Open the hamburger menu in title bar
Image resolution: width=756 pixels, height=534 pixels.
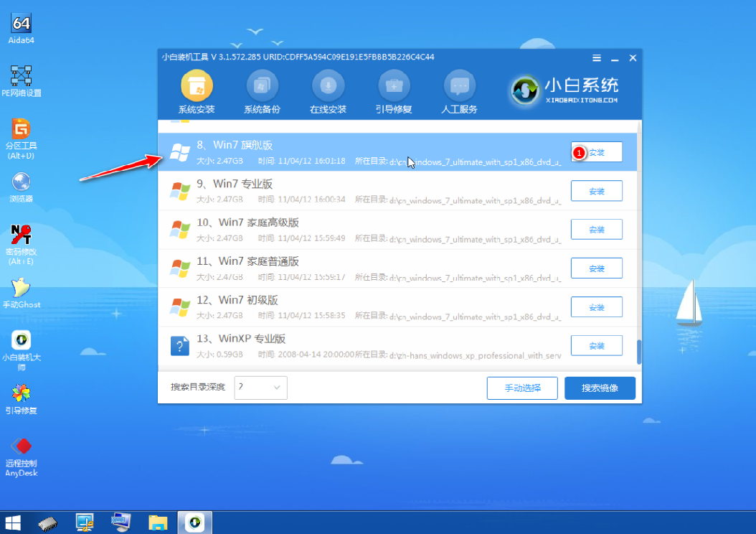(x=597, y=58)
